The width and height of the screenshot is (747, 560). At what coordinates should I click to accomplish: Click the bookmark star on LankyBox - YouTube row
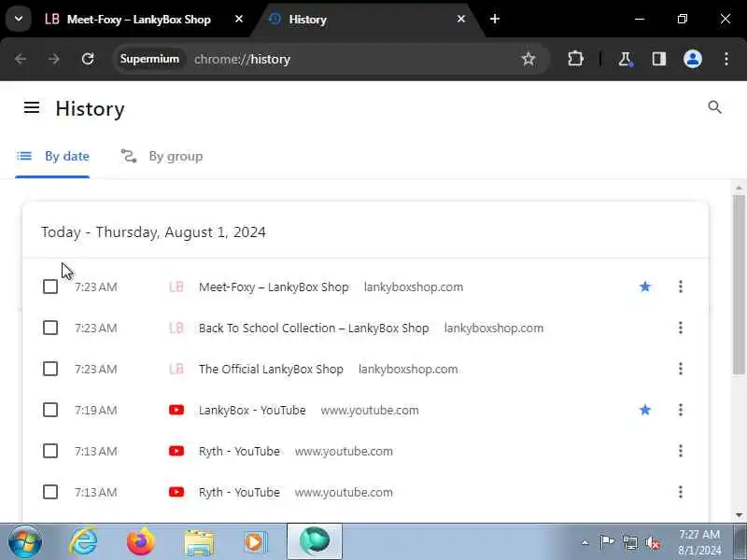pos(644,410)
